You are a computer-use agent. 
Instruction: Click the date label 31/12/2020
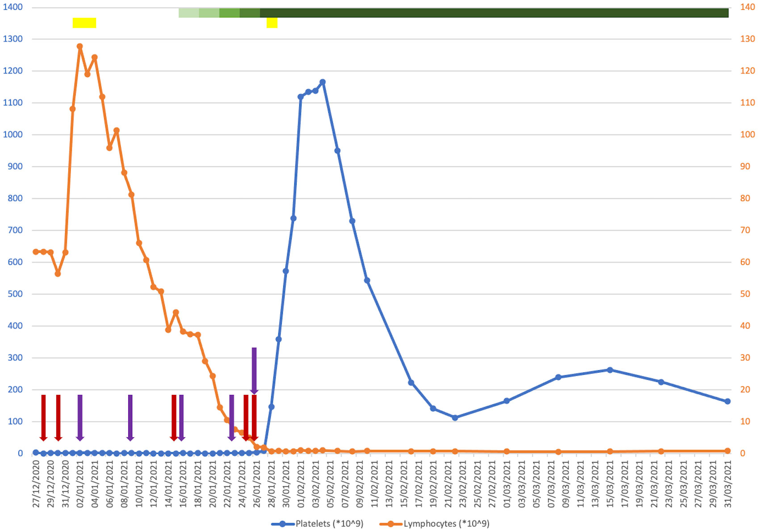pos(66,484)
